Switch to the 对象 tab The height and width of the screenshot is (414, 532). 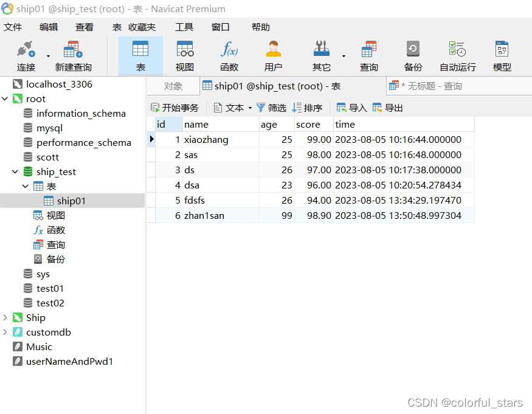tap(173, 86)
